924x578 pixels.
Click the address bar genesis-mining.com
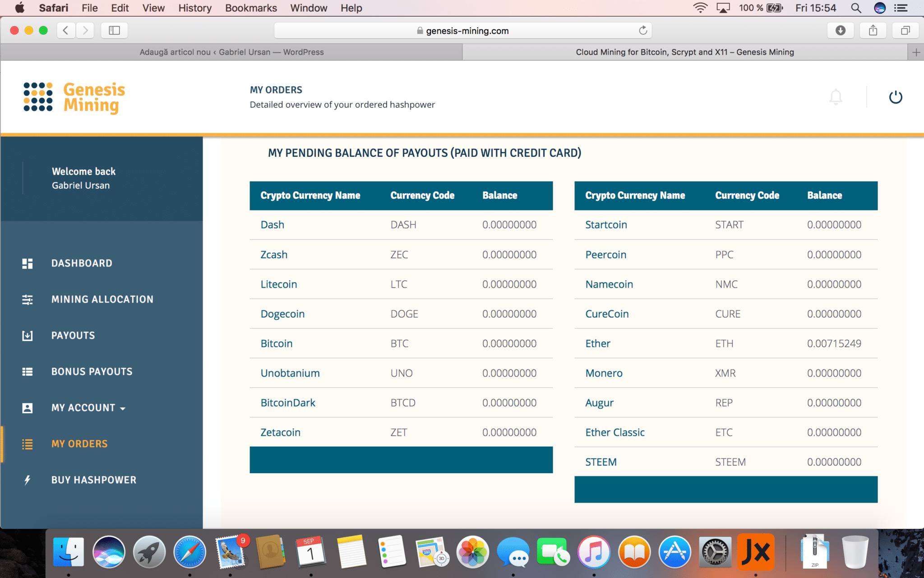[462, 30]
